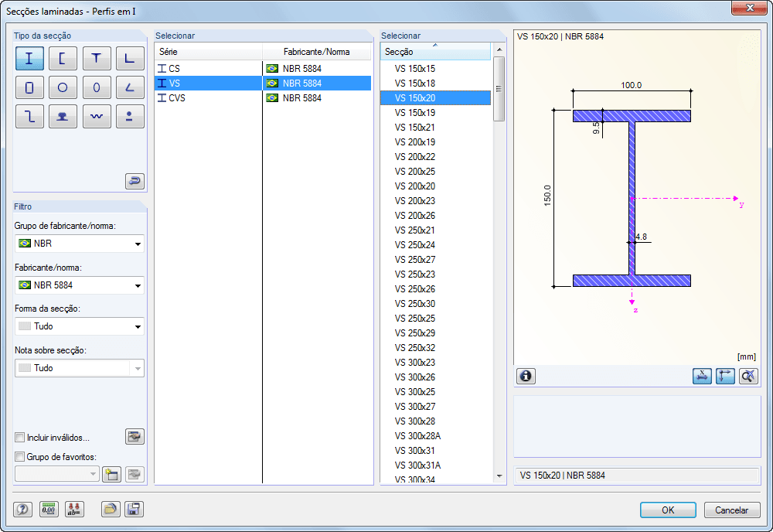The height and width of the screenshot is (532, 773).
Task: Click section list scrollbar up arrow
Action: click(499, 49)
